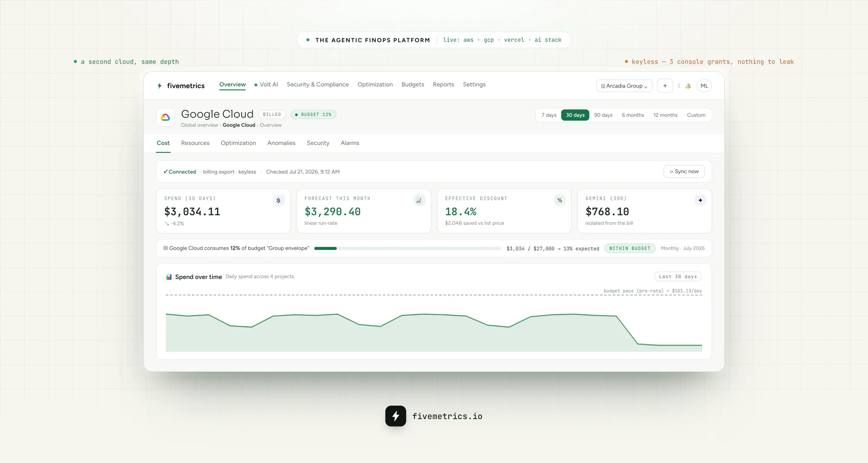Open the top-nav Optimization item
This screenshot has width=868, height=463.
click(375, 85)
